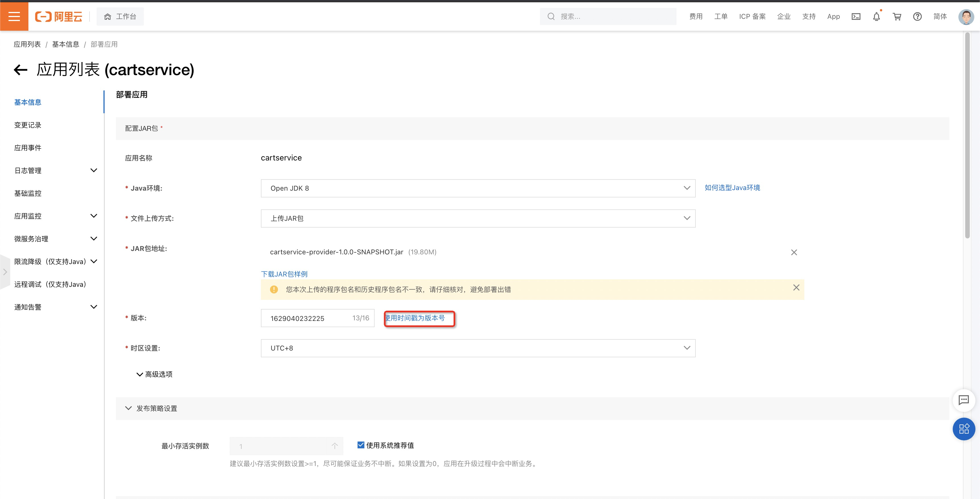Open the file upload method dropdown
The image size is (980, 499).
pos(478,218)
